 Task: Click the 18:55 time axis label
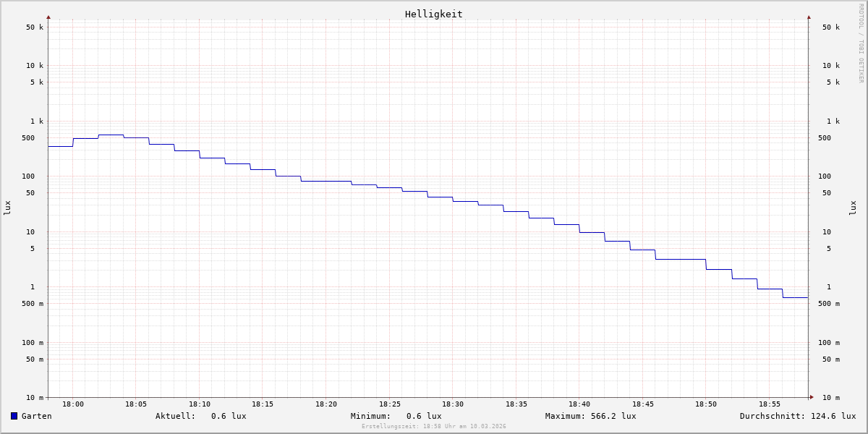770,404
